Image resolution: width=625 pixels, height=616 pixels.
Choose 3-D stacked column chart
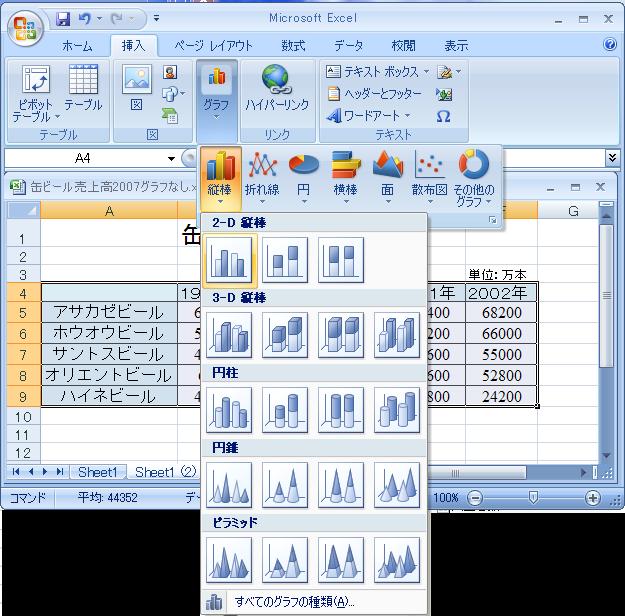tap(285, 335)
